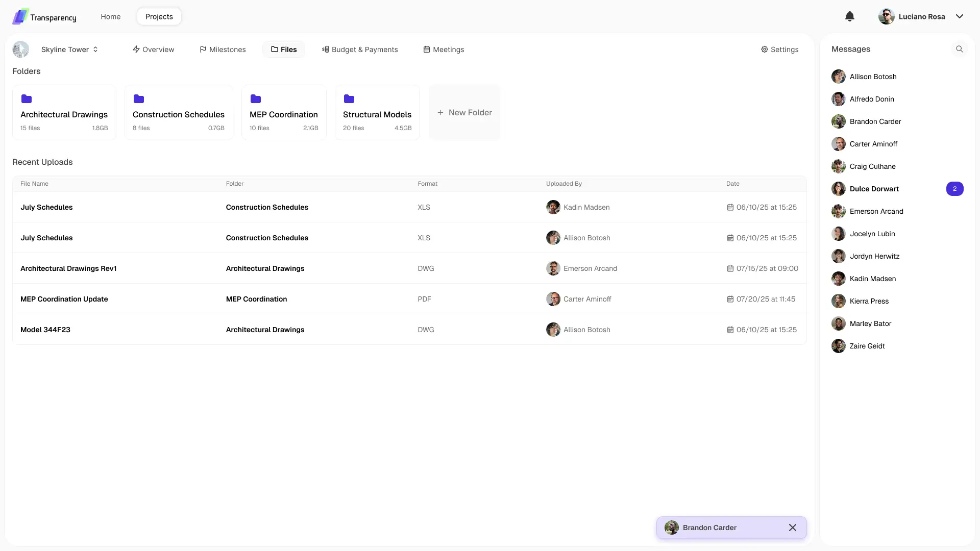
Task: Open the Overview section
Action: point(153,49)
